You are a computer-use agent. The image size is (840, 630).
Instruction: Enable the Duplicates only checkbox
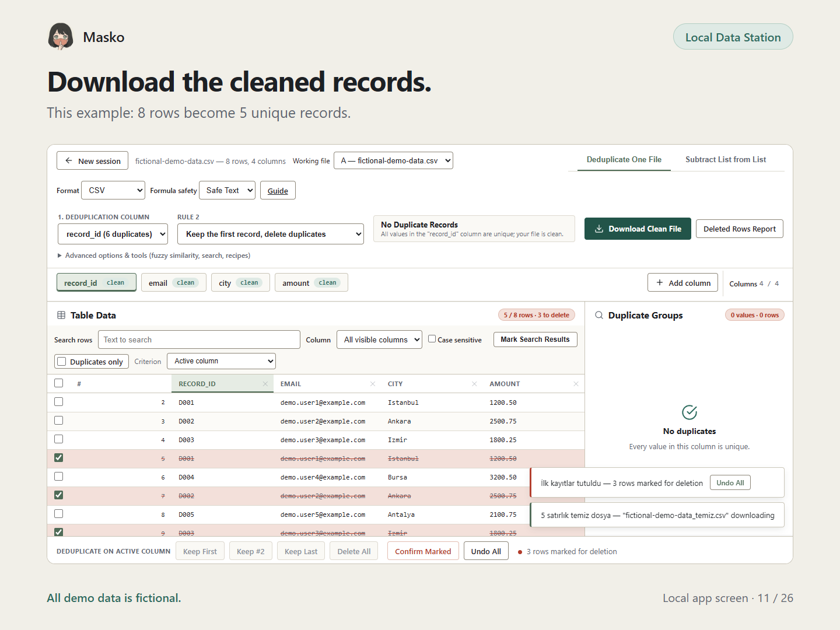(x=62, y=362)
